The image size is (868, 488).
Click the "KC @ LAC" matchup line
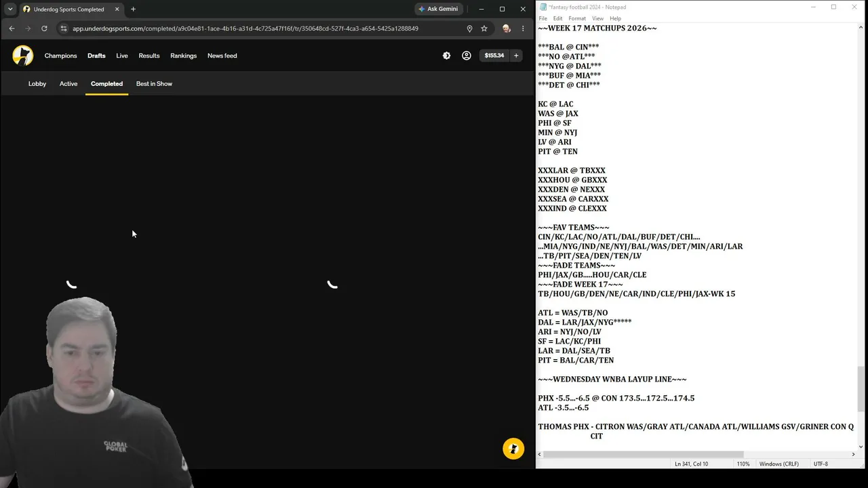(x=556, y=104)
